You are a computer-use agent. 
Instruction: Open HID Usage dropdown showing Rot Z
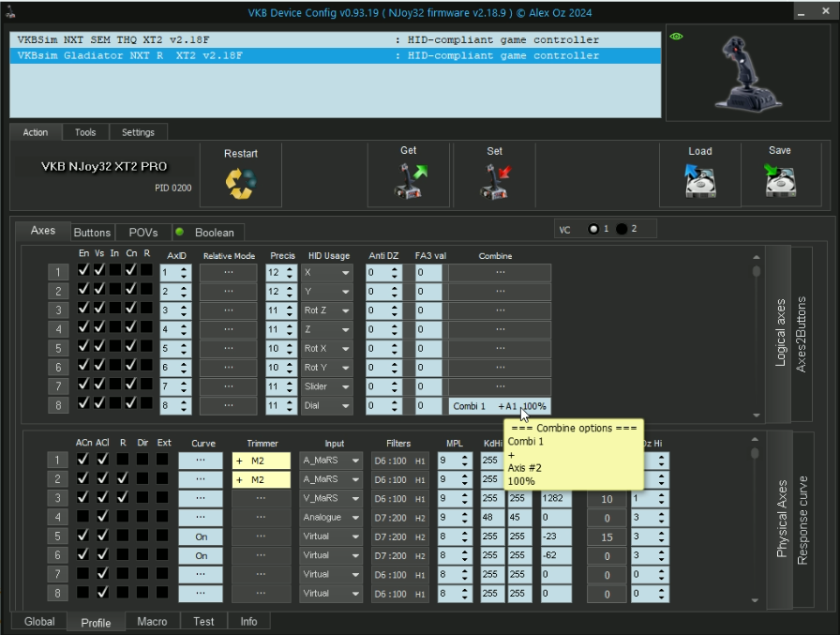(327, 310)
